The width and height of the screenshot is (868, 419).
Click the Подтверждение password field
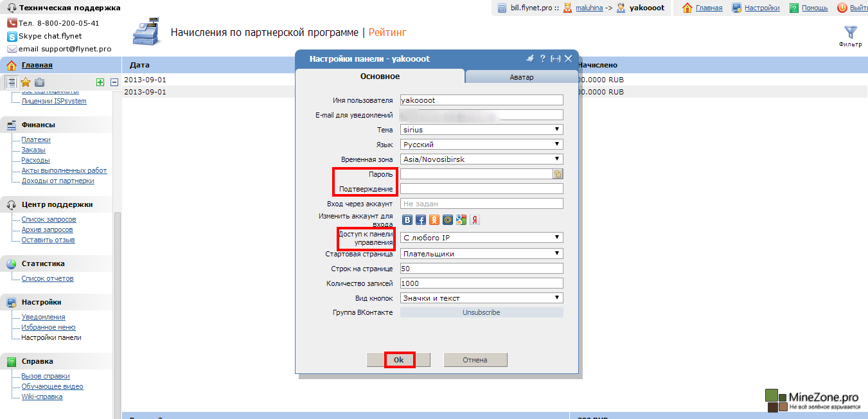point(481,189)
